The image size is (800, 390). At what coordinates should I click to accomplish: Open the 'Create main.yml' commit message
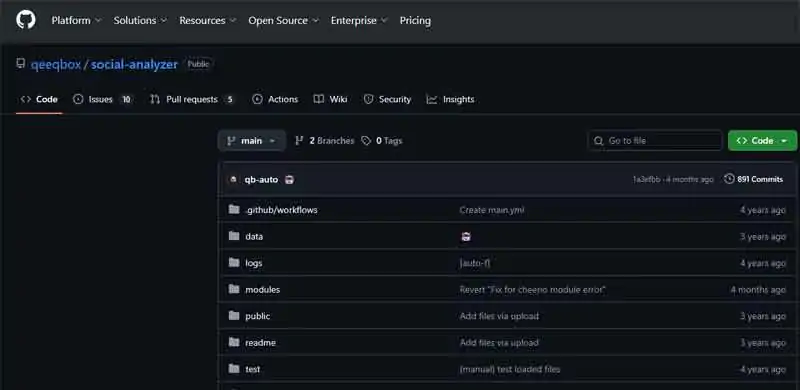(492, 210)
